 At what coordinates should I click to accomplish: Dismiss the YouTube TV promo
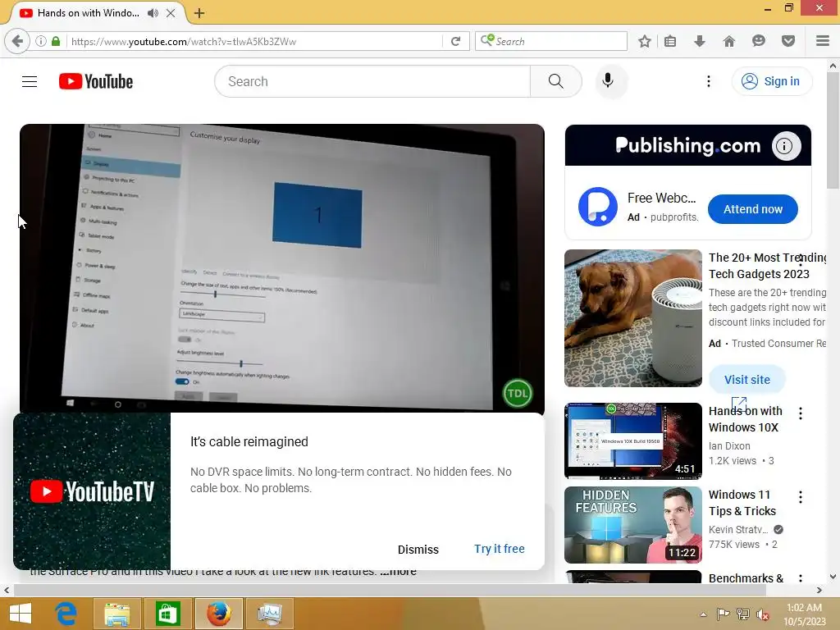pyautogui.click(x=418, y=550)
